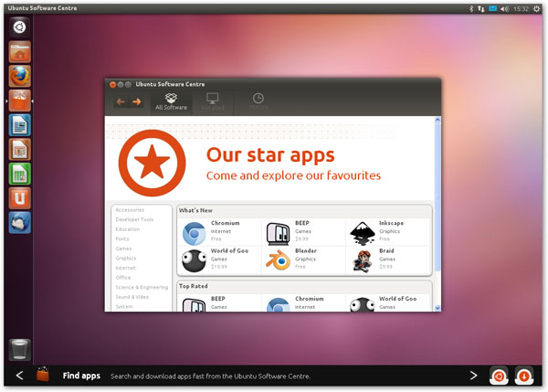This screenshot has height=392, width=548.
Task: Click the vertical scrollbar thumb
Action: point(437,197)
